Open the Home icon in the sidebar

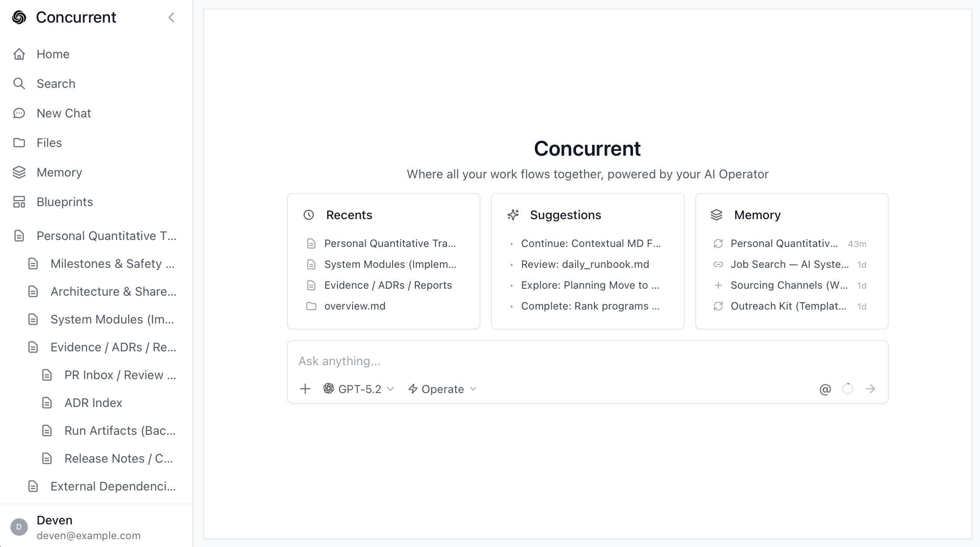click(19, 54)
